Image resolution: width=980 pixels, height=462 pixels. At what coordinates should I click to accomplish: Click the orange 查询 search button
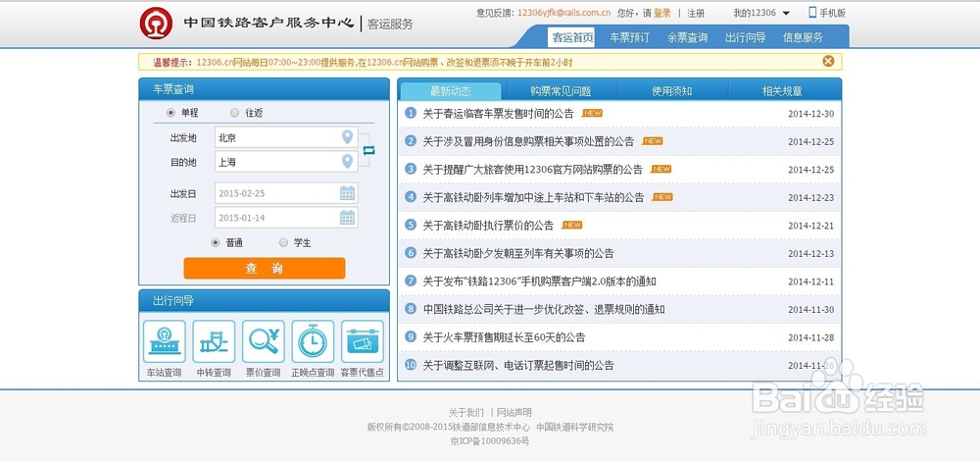[x=265, y=268]
